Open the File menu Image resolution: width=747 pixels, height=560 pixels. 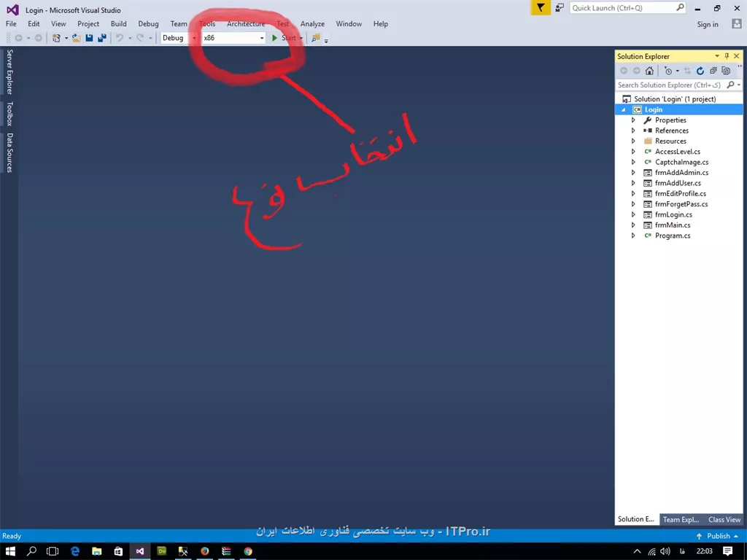coord(11,24)
